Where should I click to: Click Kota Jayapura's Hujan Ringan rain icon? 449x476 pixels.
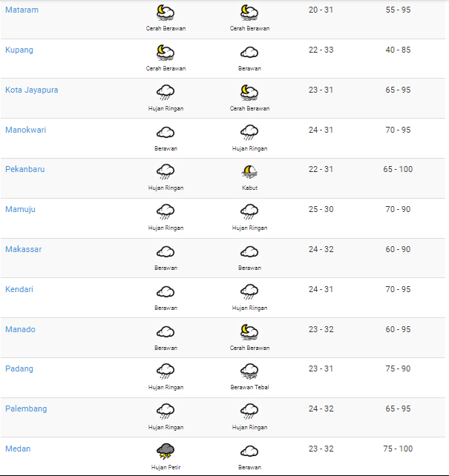tap(165, 93)
